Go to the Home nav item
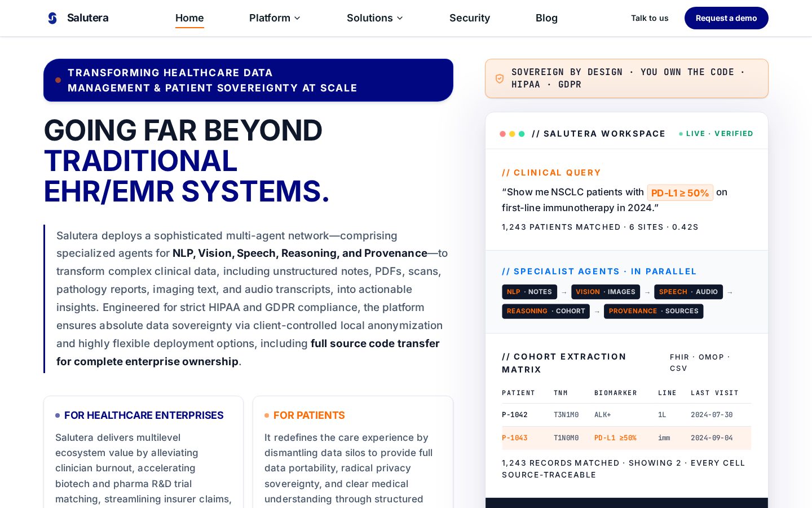This screenshot has height=508, width=812. pyautogui.click(x=189, y=18)
